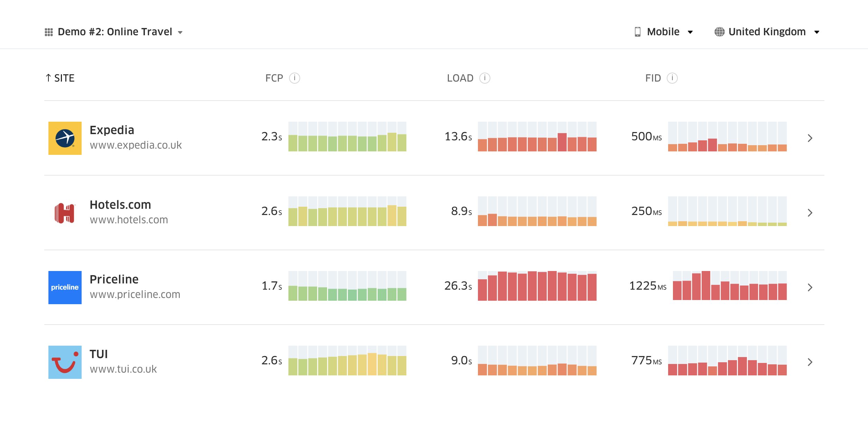The image size is (868, 430).
Task: Open the United Kingdom country dropdown
Action: [817, 32]
